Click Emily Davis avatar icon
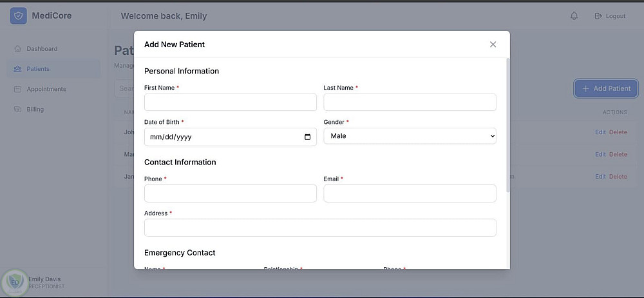644x298 pixels. click(14, 282)
